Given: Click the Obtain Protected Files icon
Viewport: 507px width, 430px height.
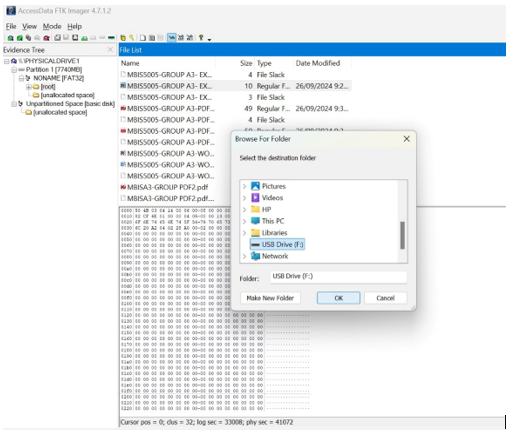Looking at the screenshot, I should tap(123, 38).
